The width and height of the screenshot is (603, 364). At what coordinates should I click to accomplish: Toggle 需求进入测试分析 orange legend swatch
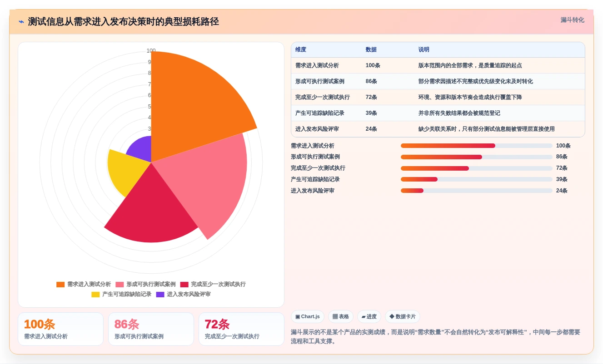[x=60, y=285]
